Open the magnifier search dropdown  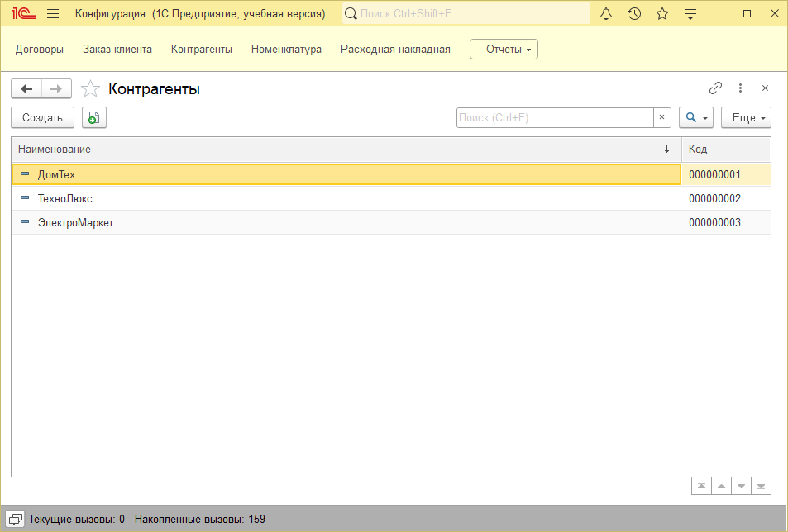(696, 117)
